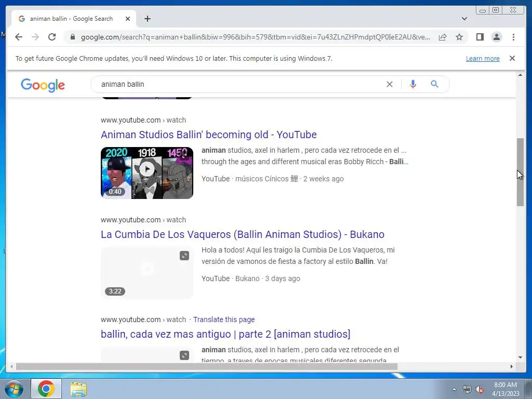Viewport: 532px width, 399px height.
Task: Bookmark this page with the star
Action: pyautogui.click(x=459, y=37)
